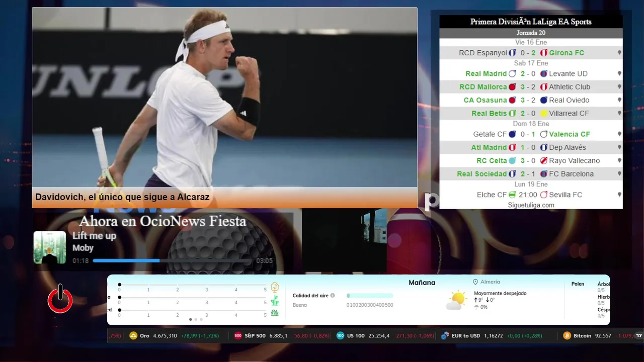Click the 'Calidad del aire' label
Screen dimensions: 644x362
point(310,296)
